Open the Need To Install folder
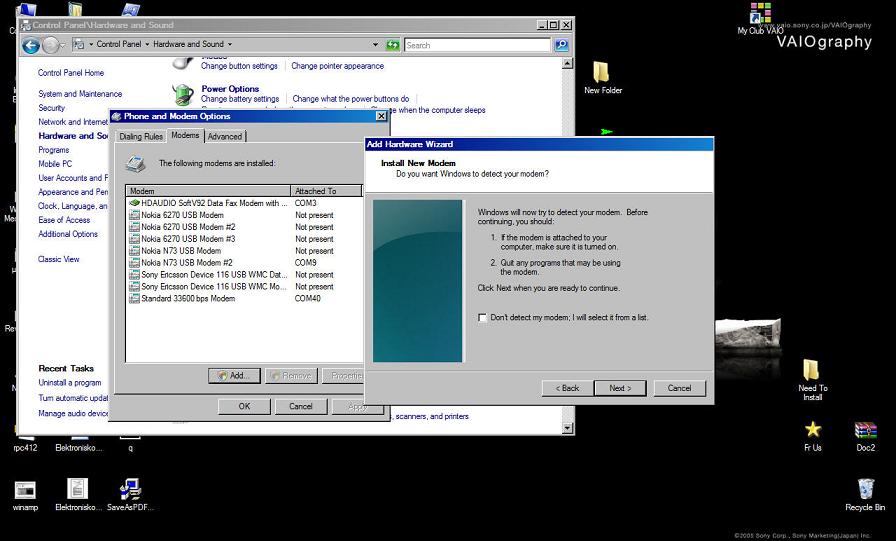The width and height of the screenshot is (896, 541). click(x=811, y=371)
